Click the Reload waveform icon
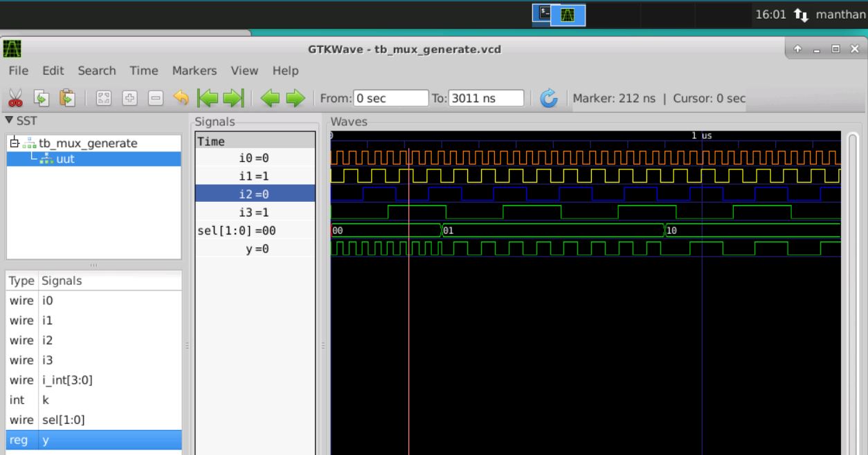This screenshot has height=455, width=868. [549, 98]
